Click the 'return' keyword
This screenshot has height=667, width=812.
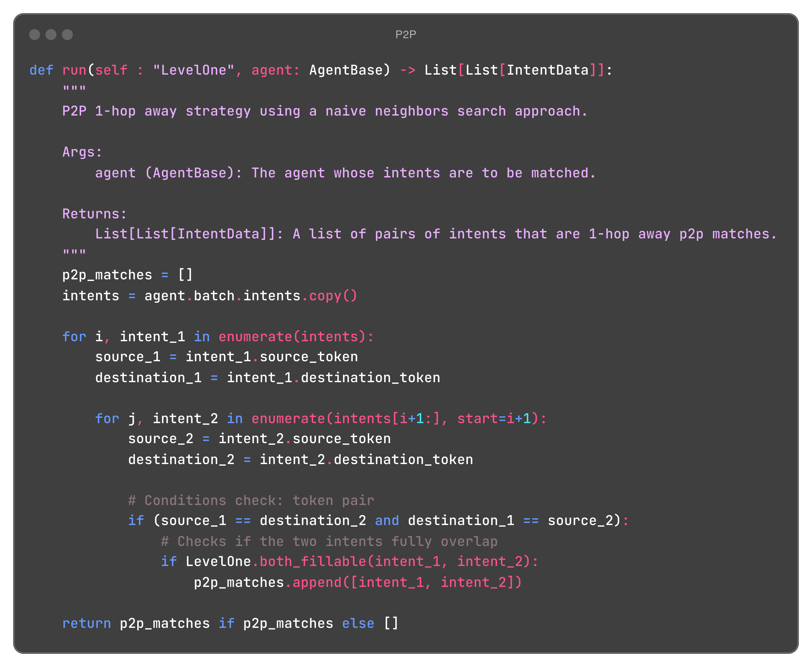coord(86,623)
